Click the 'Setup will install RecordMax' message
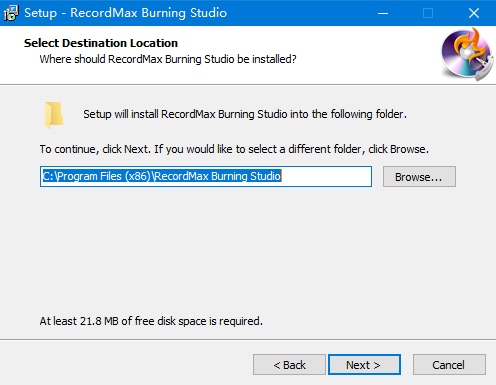This screenshot has width=496, height=385. pyautogui.click(x=245, y=114)
